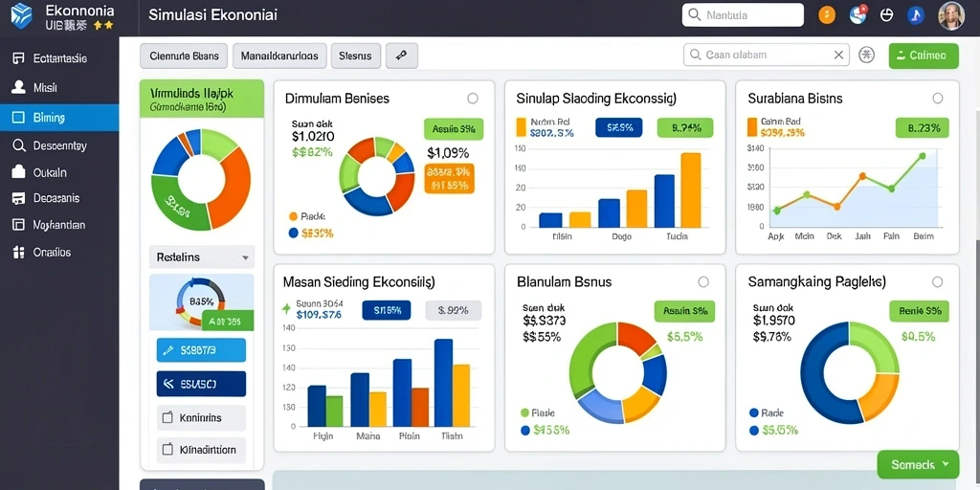This screenshot has height=490, width=980.
Task: Switch to the Manaidkanurdoas tab
Action: click(278, 56)
